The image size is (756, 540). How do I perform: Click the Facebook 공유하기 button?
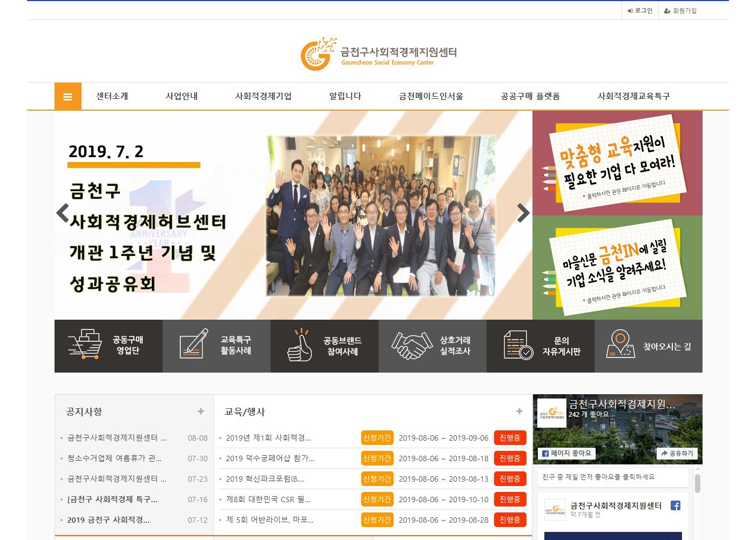pos(677,454)
